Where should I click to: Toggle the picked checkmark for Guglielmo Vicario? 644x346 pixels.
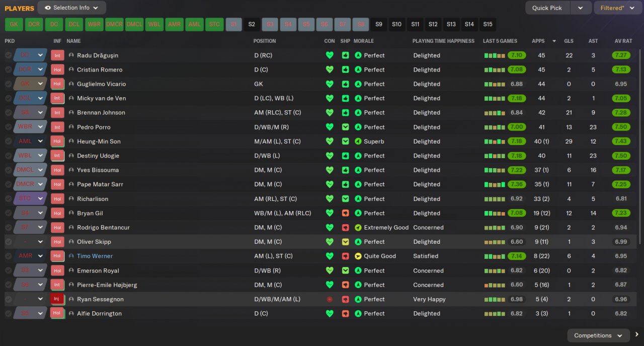pos(8,84)
